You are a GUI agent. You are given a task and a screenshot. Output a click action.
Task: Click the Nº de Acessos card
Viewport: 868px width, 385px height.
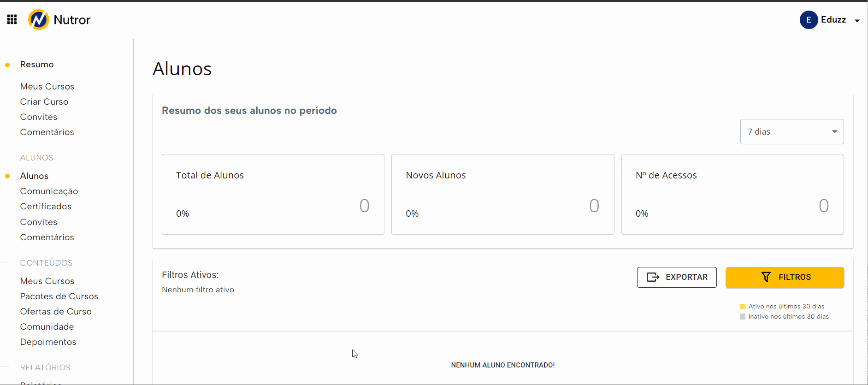[x=732, y=194]
